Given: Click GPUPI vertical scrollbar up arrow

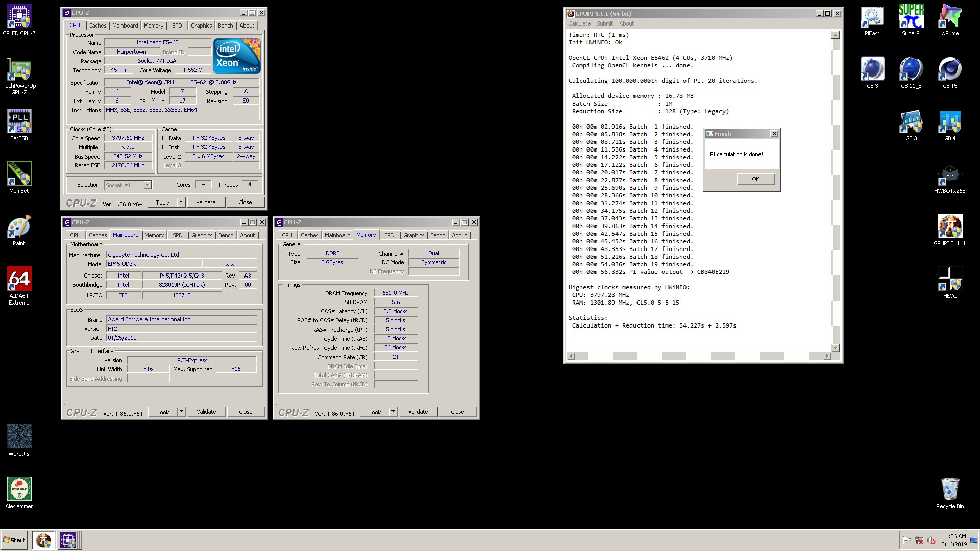Looking at the screenshot, I should pyautogui.click(x=835, y=35).
